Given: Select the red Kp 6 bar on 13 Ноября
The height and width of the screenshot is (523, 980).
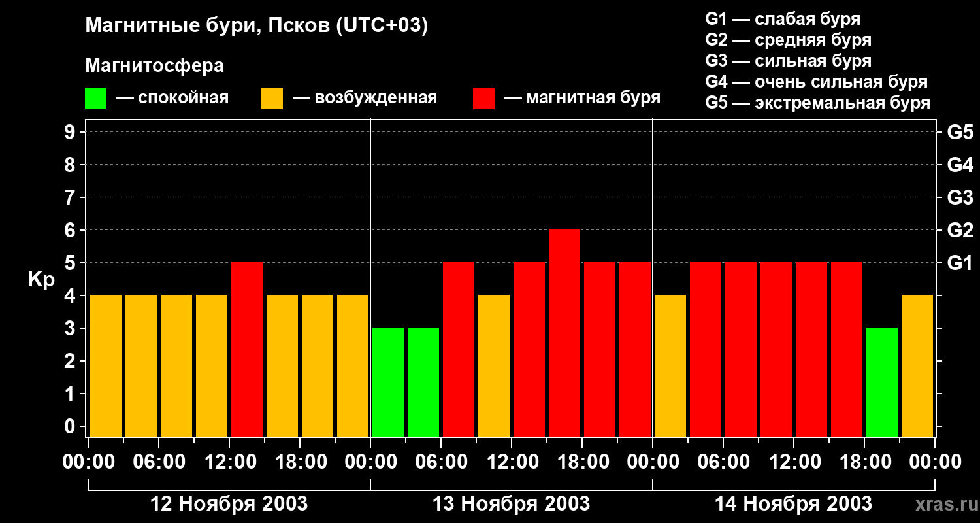Looking at the screenshot, I should [564, 333].
